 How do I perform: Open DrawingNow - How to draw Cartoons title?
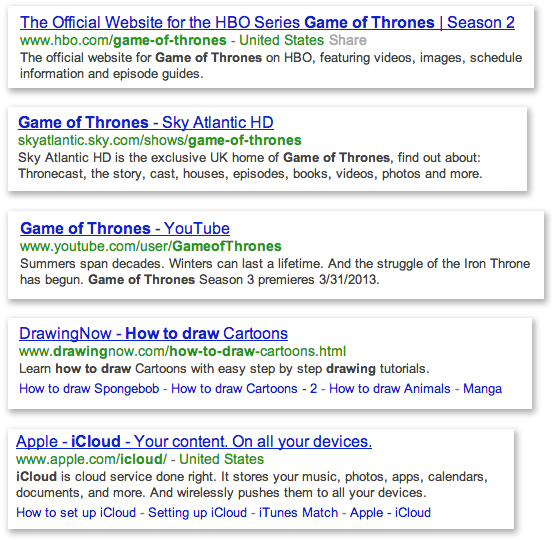coord(153,333)
